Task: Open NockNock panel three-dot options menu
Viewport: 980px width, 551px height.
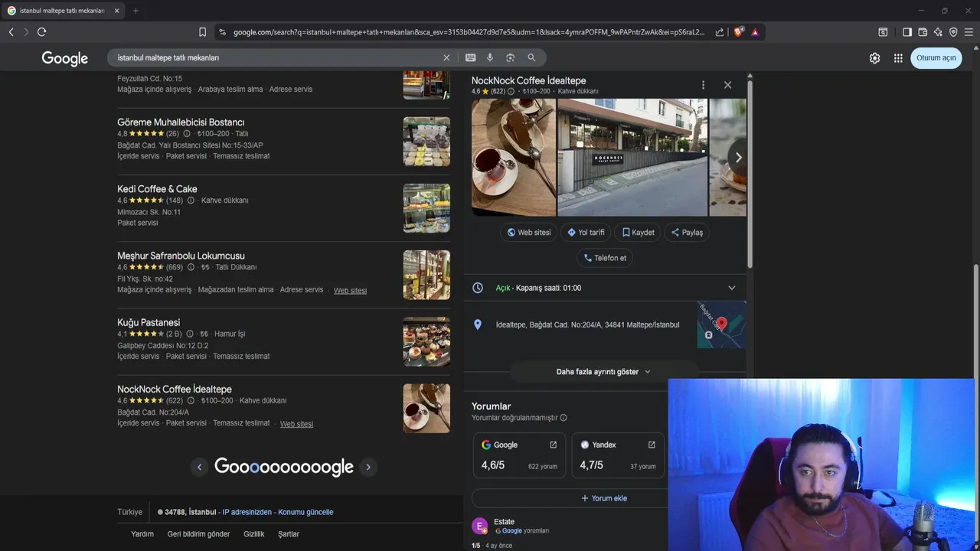Action: 703,85
